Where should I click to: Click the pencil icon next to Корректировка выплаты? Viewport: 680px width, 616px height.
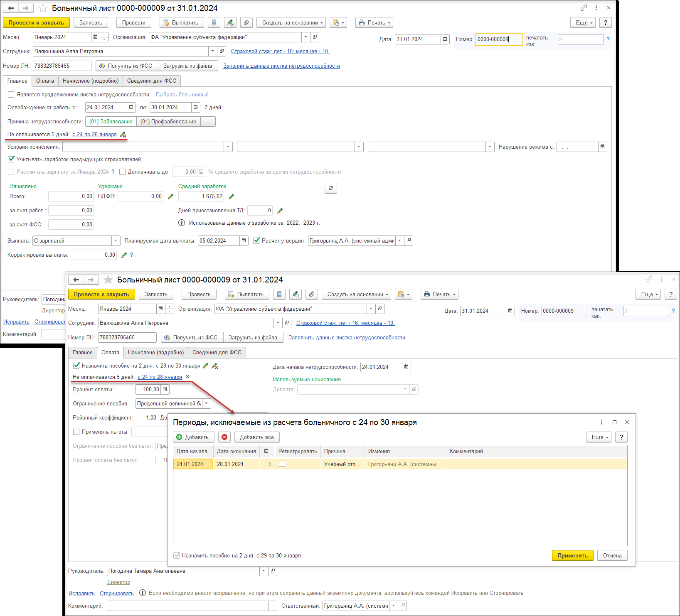pyautogui.click(x=124, y=255)
